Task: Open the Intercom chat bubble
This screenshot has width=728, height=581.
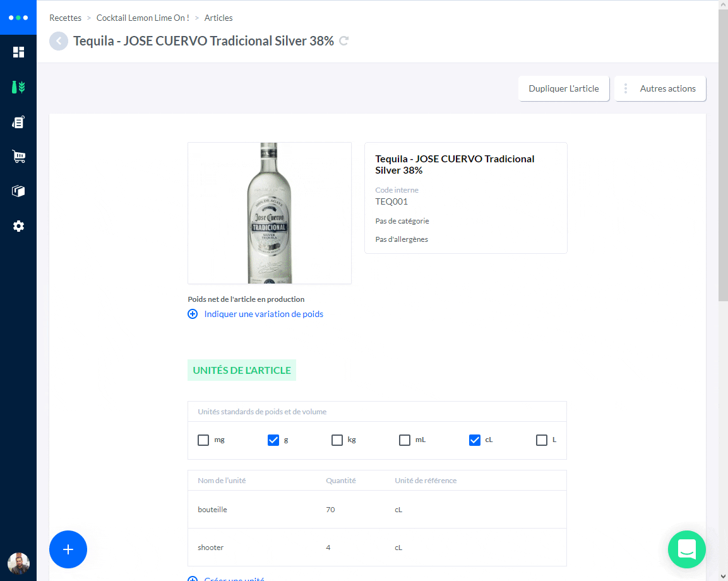Action: pos(687,549)
